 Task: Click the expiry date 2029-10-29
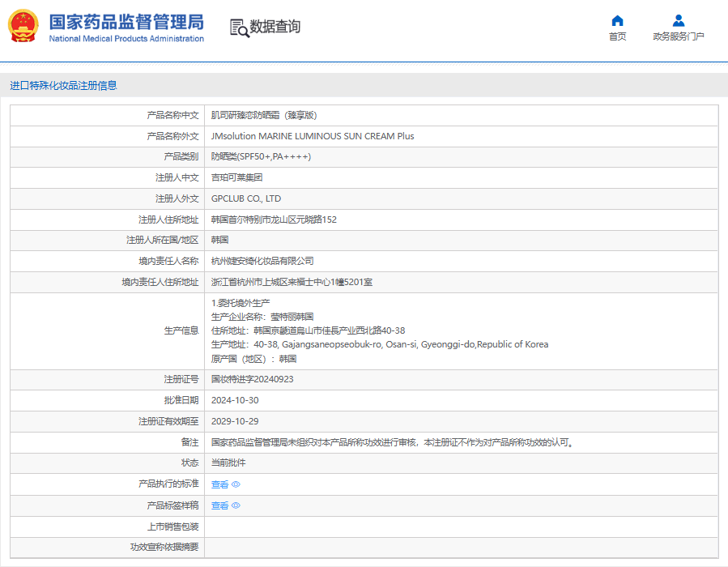point(235,421)
